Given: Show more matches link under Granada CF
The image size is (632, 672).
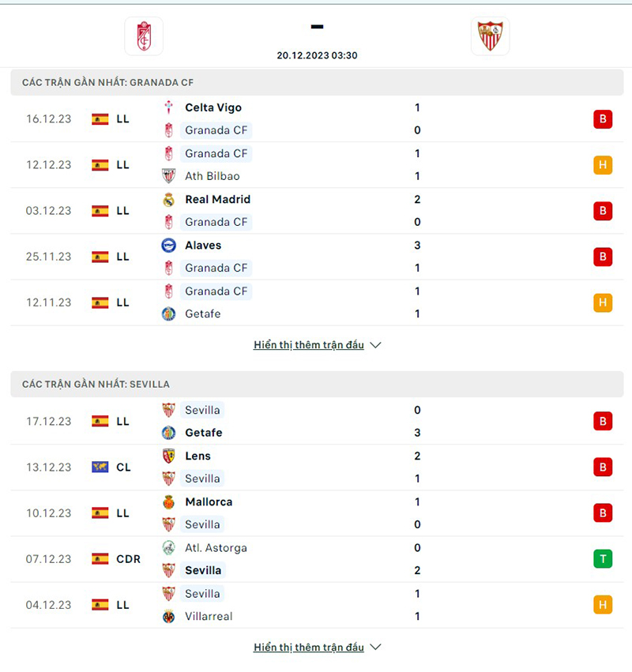Looking at the screenshot, I should pos(309,345).
